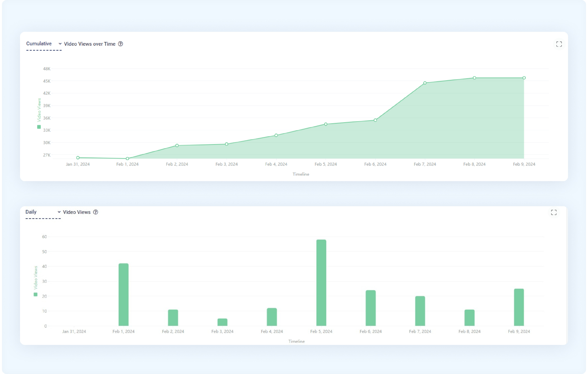Click the Feb 4 bar in daily chart
The width and height of the screenshot is (588, 374).
[x=272, y=317]
